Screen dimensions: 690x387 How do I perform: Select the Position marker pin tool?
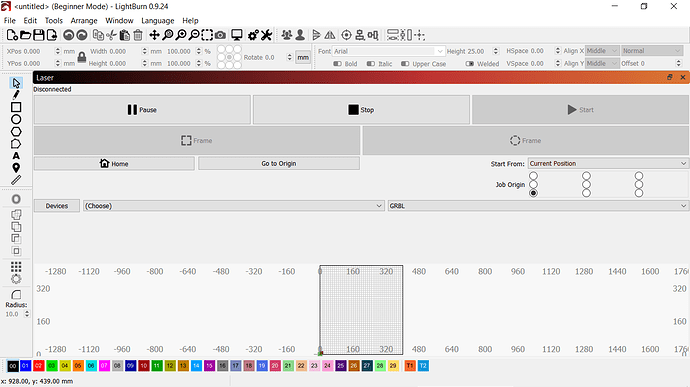[x=16, y=168]
